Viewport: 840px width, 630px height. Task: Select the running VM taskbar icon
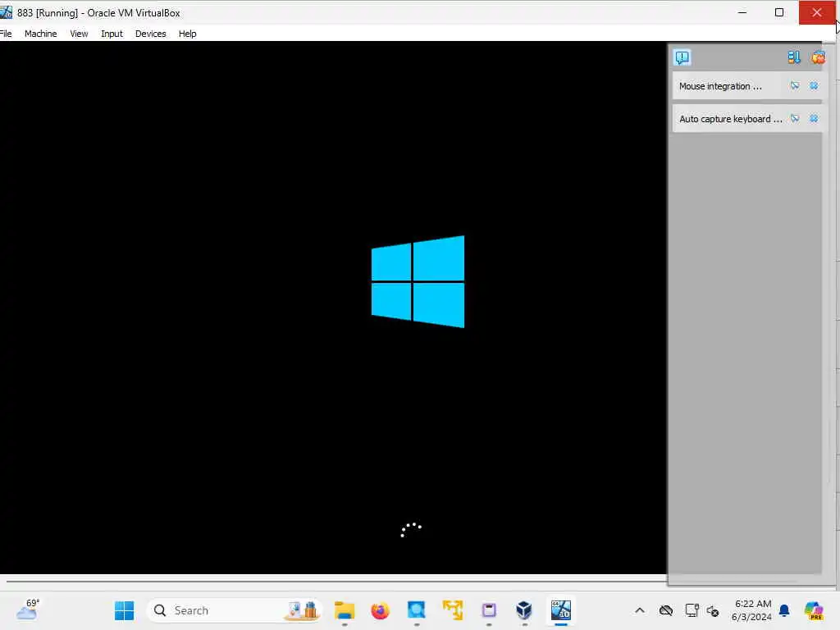click(561, 610)
